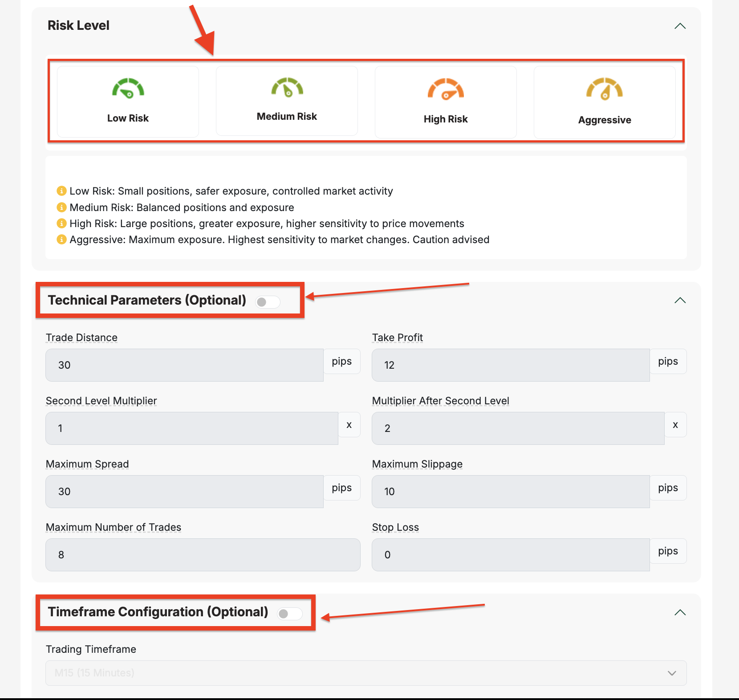The height and width of the screenshot is (700, 739).
Task: Click the info icon beside Medium Risk description
Action: pos(61,208)
